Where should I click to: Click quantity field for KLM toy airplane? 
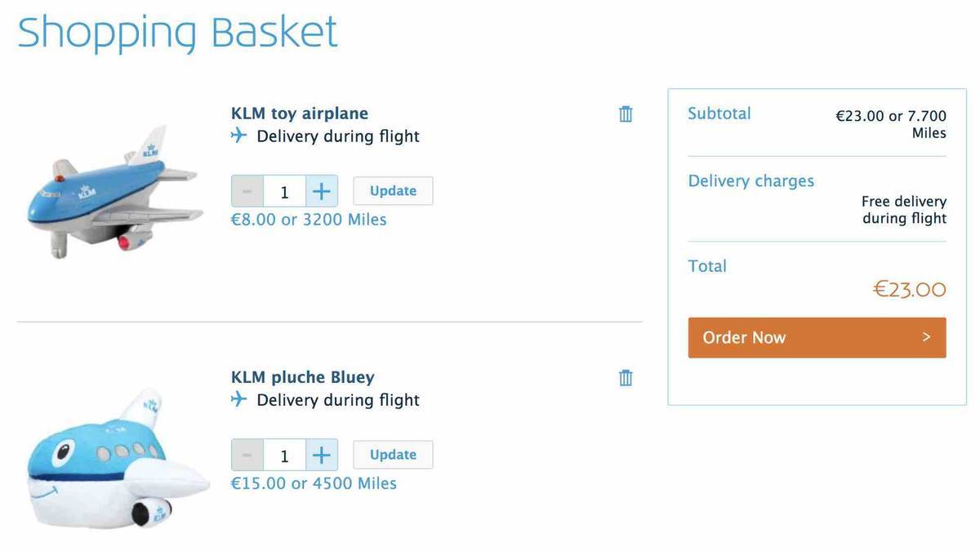pyautogui.click(x=284, y=191)
